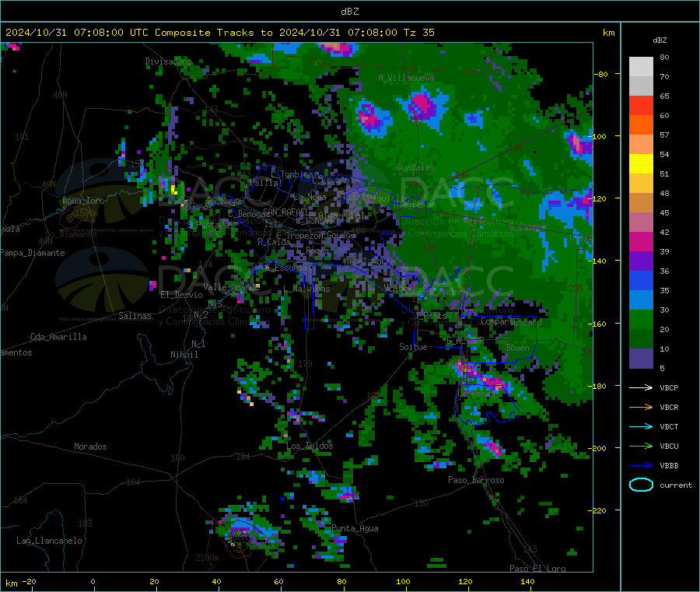Click the 'Punta_Agua' map label

(355, 528)
